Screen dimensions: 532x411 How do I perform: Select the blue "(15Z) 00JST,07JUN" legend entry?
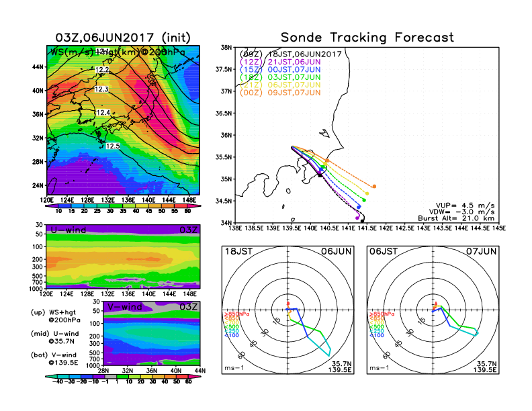coord(280,70)
